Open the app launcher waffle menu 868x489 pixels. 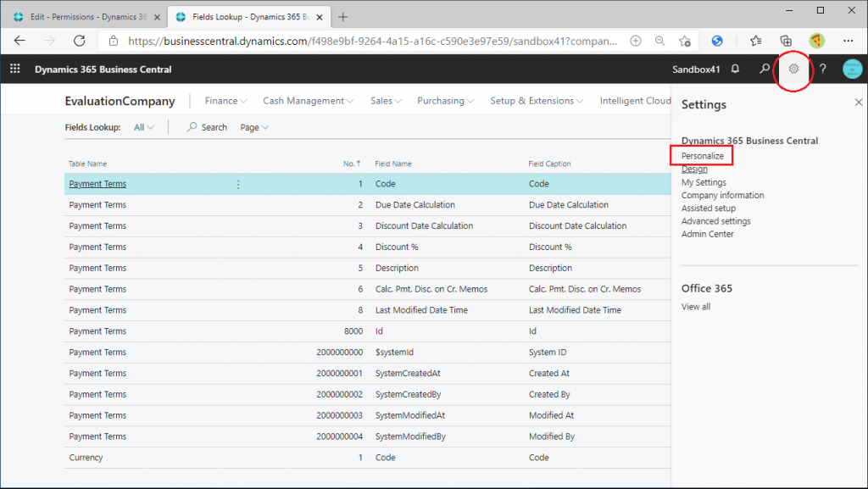[15, 69]
